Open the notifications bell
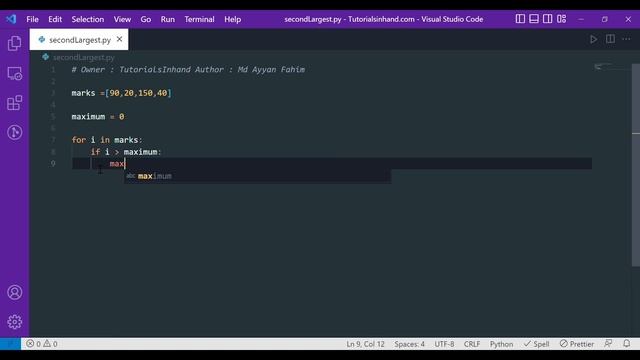The height and width of the screenshot is (360, 640). 627,344
